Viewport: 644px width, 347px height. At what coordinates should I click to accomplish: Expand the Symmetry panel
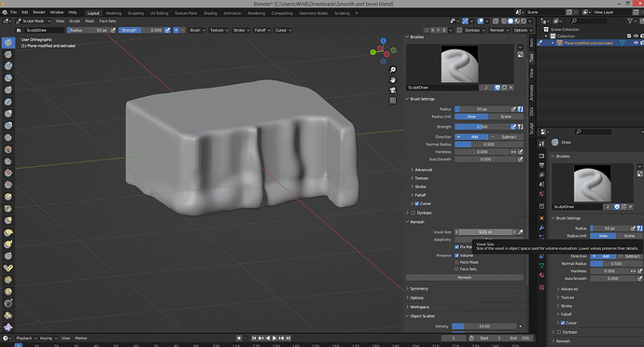pyautogui.click(x=418, y=288)
